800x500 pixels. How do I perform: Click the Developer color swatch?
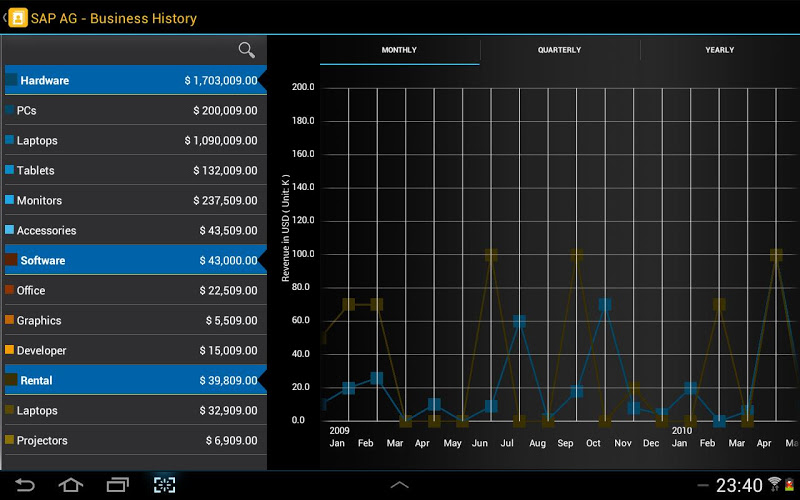click(9, 349)
